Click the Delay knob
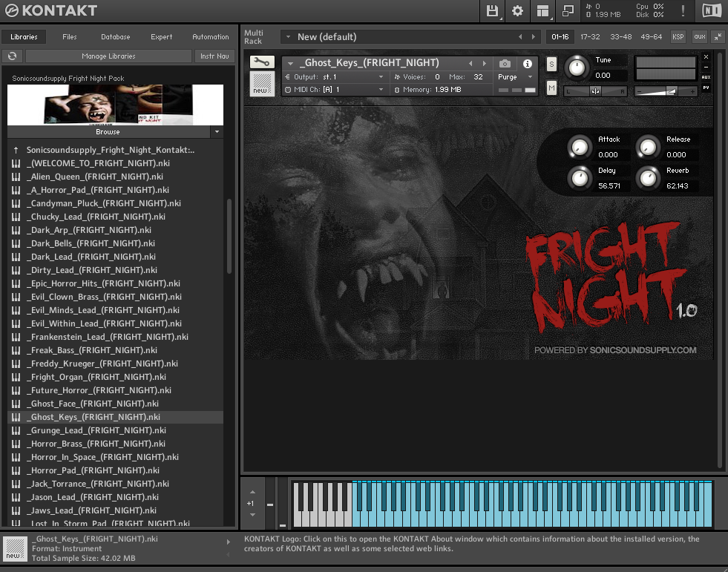 coord(580,178)
